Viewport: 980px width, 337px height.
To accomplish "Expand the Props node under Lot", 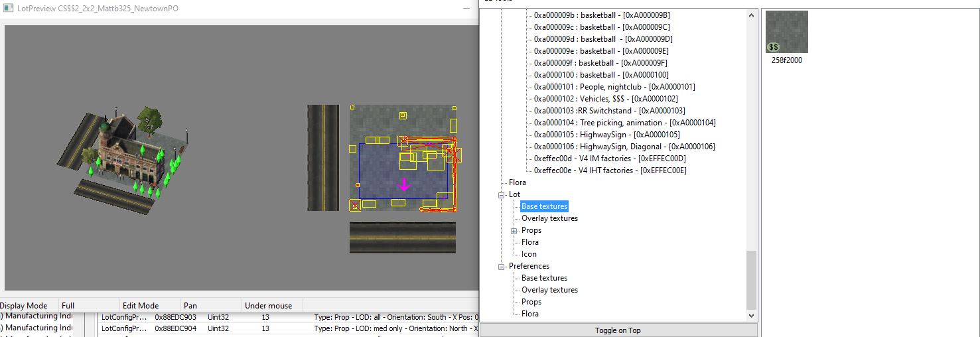I will tap(514, 230).
